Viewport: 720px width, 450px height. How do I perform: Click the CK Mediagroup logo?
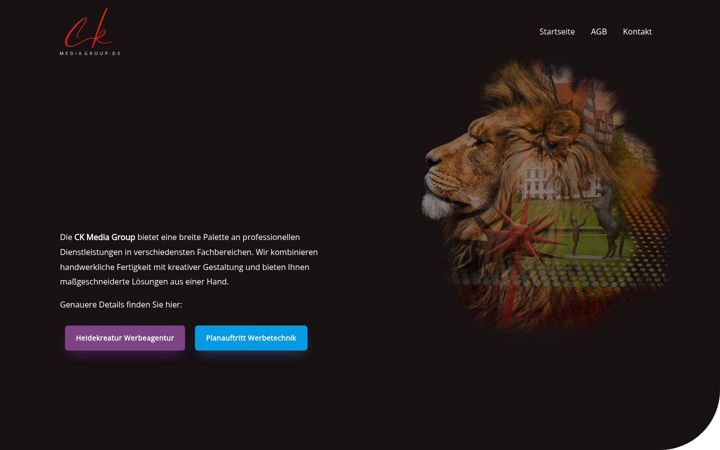pos(90,32)
